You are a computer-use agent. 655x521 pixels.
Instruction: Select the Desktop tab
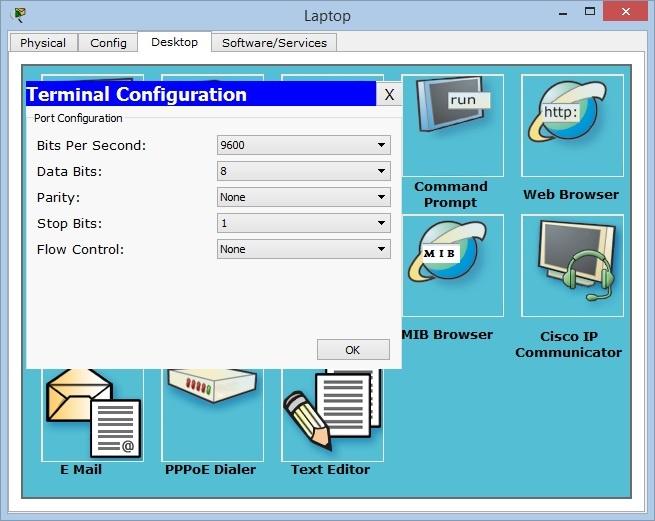pos(175,42)
